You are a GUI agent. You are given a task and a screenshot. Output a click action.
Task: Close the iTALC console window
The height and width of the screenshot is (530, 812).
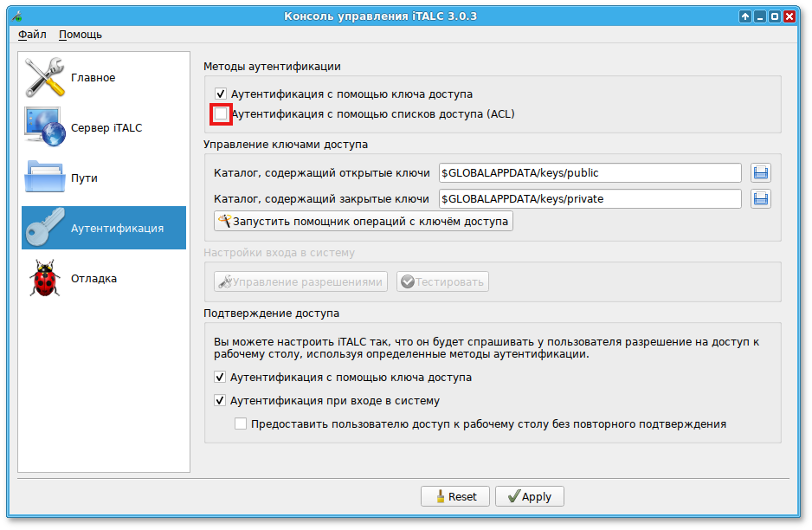(789, 16)
